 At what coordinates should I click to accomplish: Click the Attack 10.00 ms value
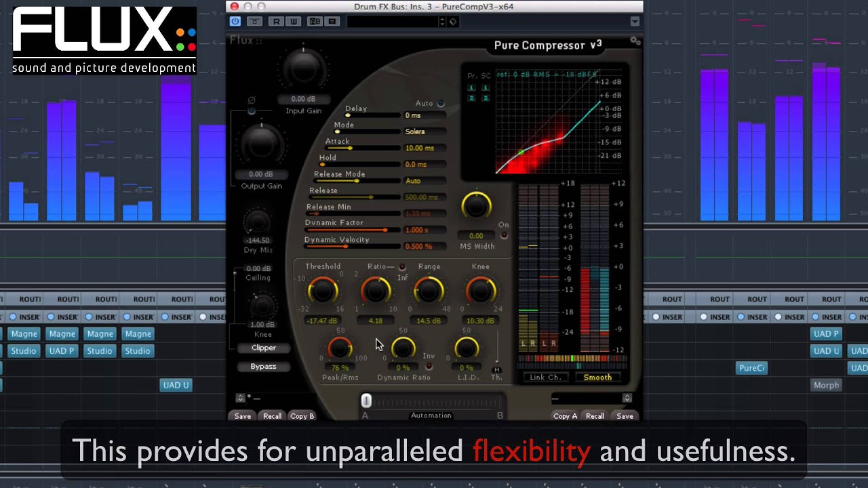click(425, 148)
